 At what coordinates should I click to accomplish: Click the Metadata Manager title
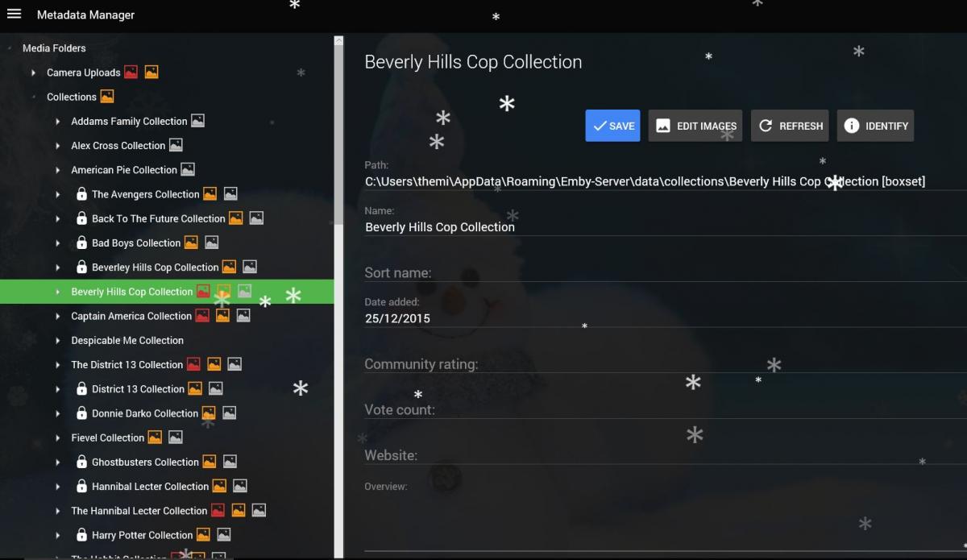pyautogui.click(x=85, y=15)
